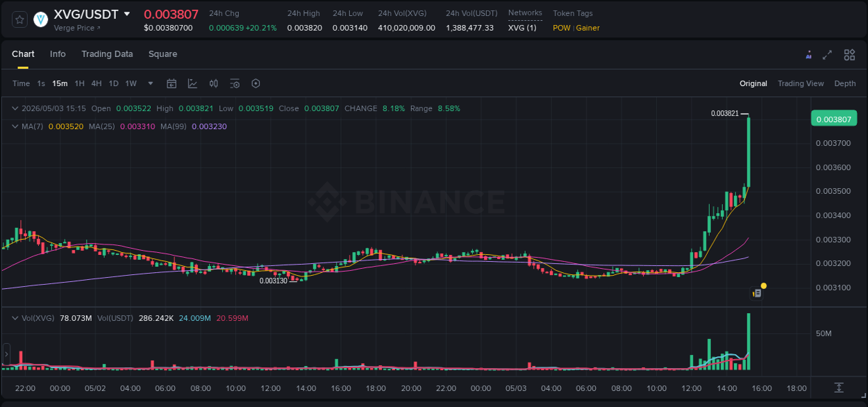The height and width of the screenshot is (407, 868).
Task: Add XVG/USDT to favorites with star
Action: (19, 19)
